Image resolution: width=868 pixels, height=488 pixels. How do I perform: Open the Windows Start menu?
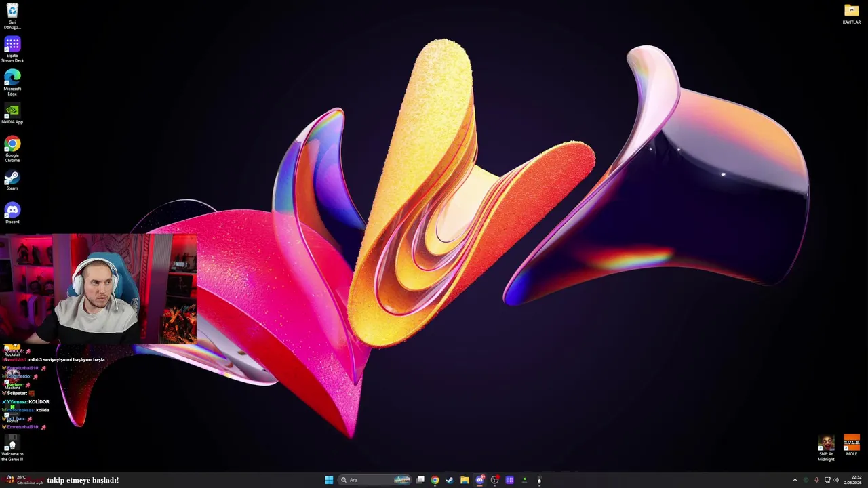[x=329, y=480]
